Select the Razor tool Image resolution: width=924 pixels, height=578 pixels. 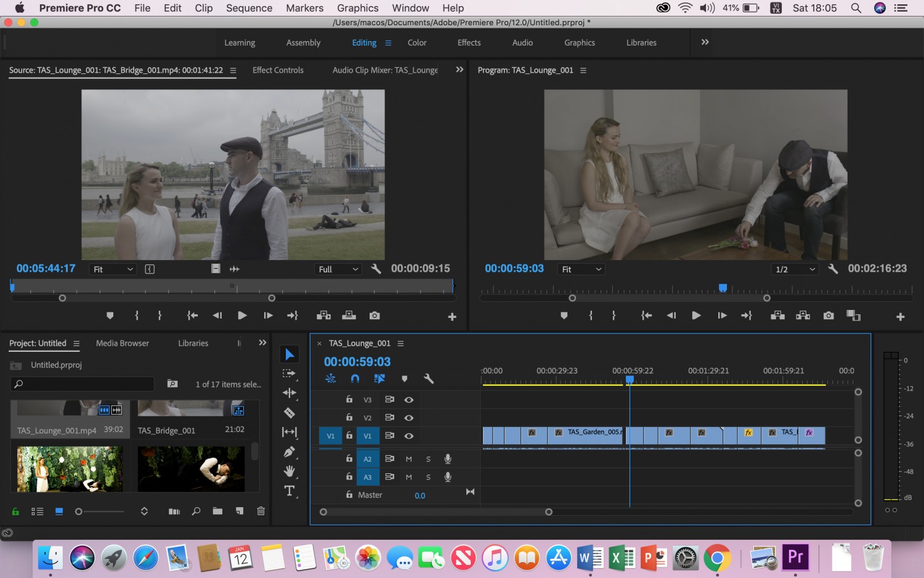(290, 413)
